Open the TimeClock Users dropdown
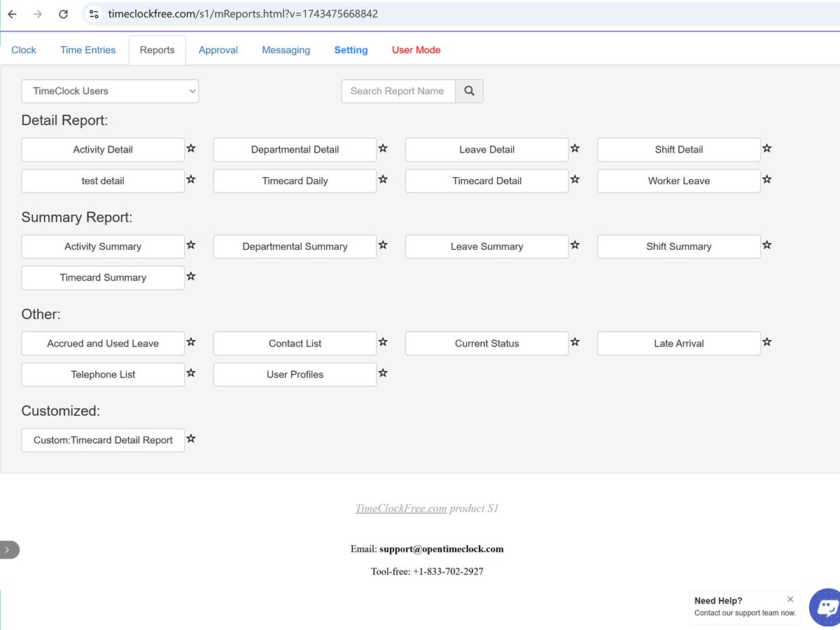840x630 pixels. pos(110,91)
